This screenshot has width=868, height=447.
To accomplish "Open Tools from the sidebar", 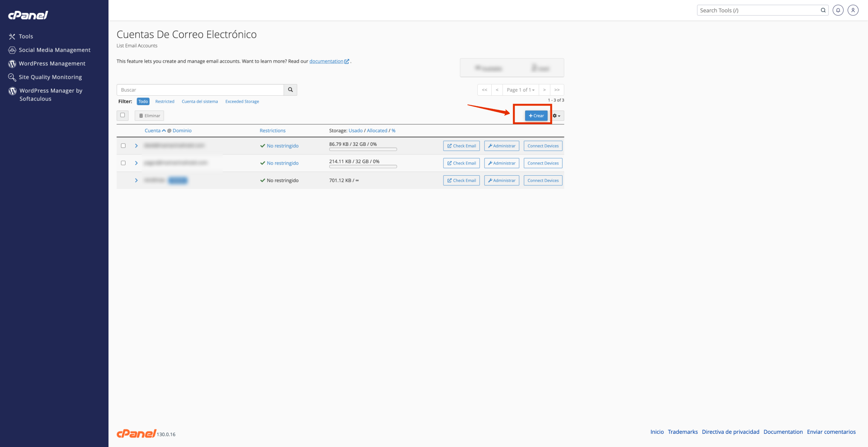I will click(x=26, y=36).
